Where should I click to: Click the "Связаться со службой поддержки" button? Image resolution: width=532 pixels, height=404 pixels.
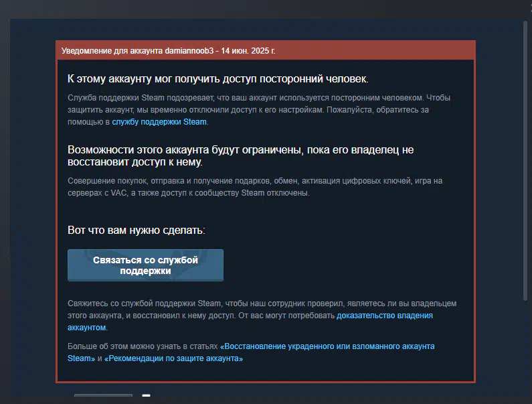click(x=145, y=265)
